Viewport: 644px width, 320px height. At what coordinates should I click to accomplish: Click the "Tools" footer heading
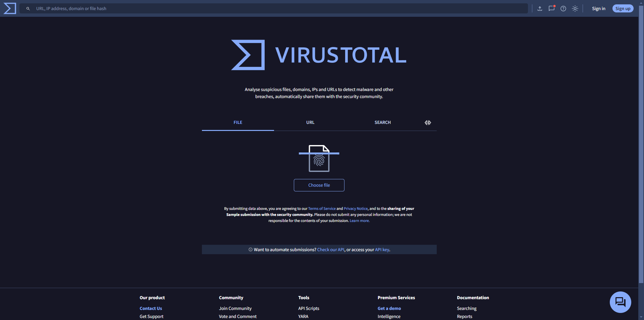tap(304, 298)
